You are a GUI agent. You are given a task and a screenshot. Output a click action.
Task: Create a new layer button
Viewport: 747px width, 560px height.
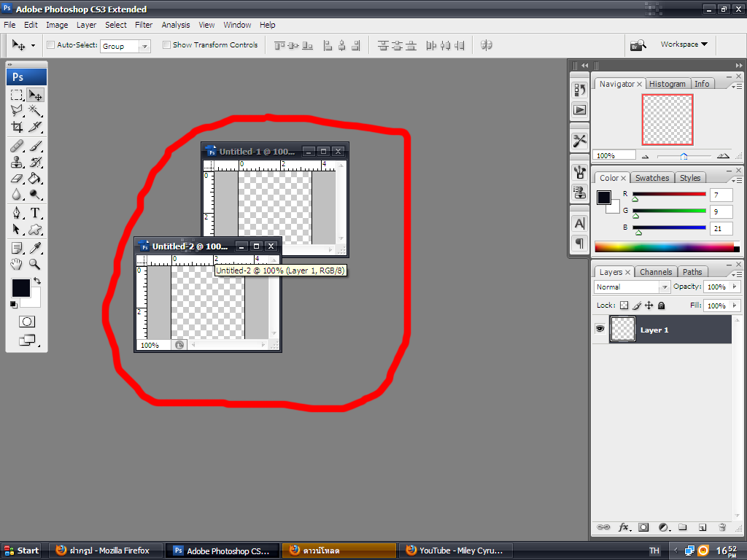tap(703, 527)
